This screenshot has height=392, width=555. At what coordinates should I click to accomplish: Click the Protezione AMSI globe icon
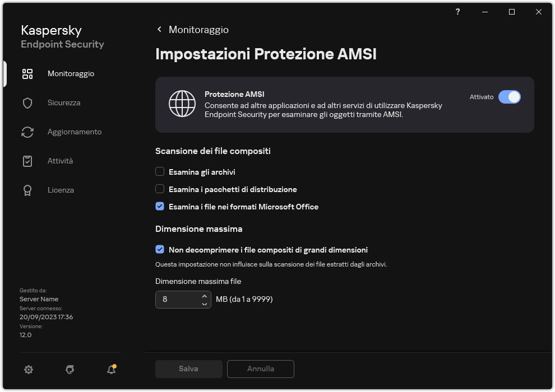pyautogui.click(x=182, y=103)
